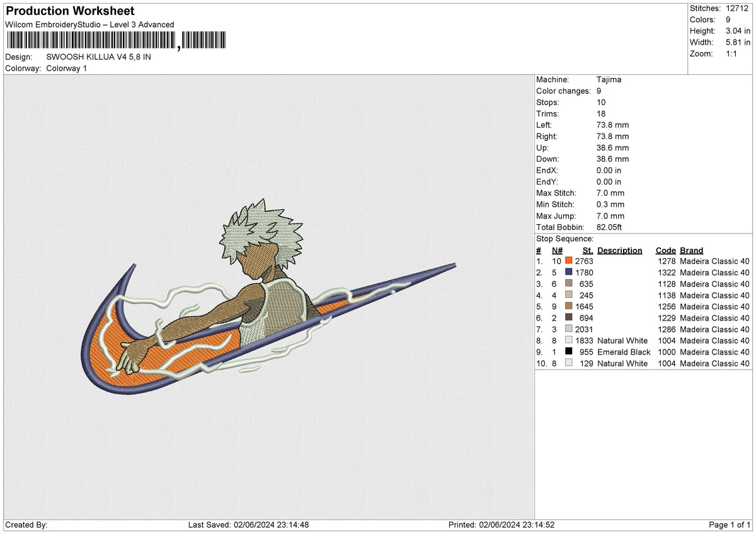Image resolution: width=756 pixels, height=534 pixels.
Task: Select the blue thread swatch in stop 2
Action: point(569,272)
